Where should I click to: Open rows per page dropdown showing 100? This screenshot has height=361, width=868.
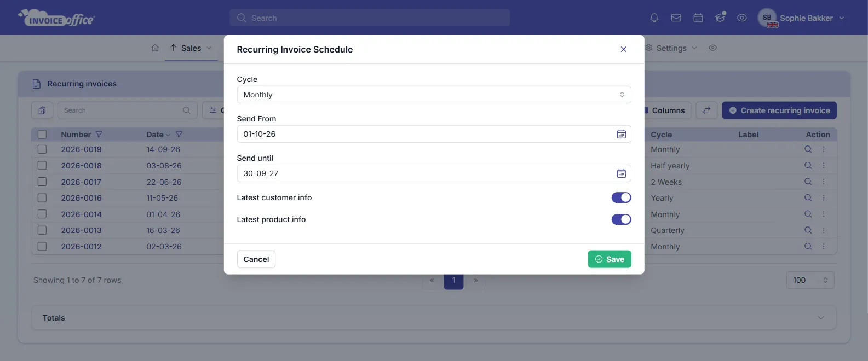810,280
